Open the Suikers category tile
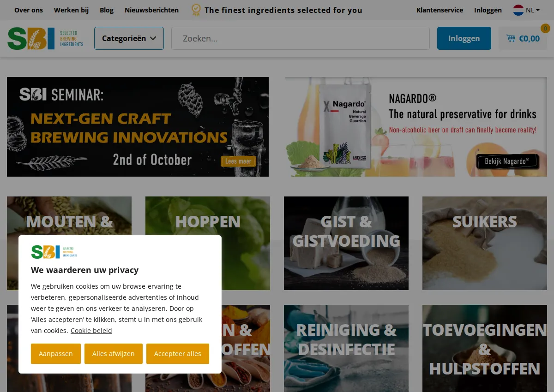 [x=485, y=243]
